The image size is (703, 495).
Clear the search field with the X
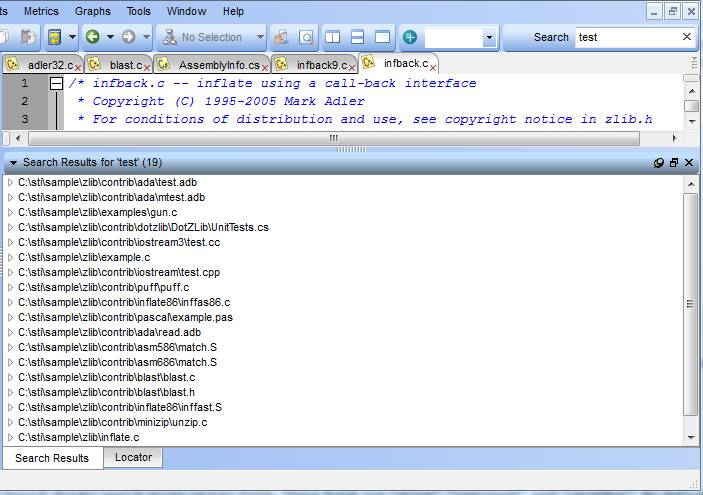pos(687,37)
